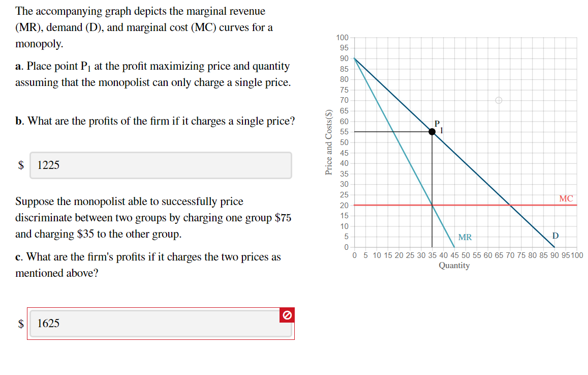Click the dollar sign before the 1625 answer
The image size is (588, 375).
click(x=20, y=323)
